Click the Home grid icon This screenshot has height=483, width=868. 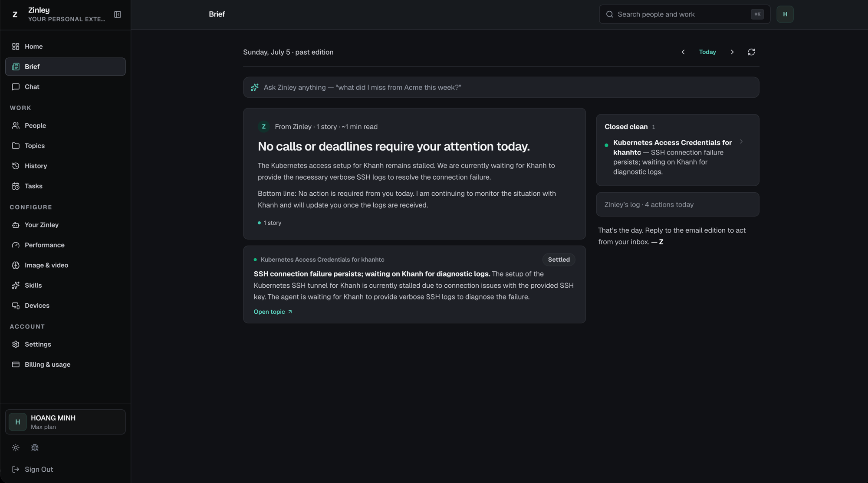pos(16,46)
